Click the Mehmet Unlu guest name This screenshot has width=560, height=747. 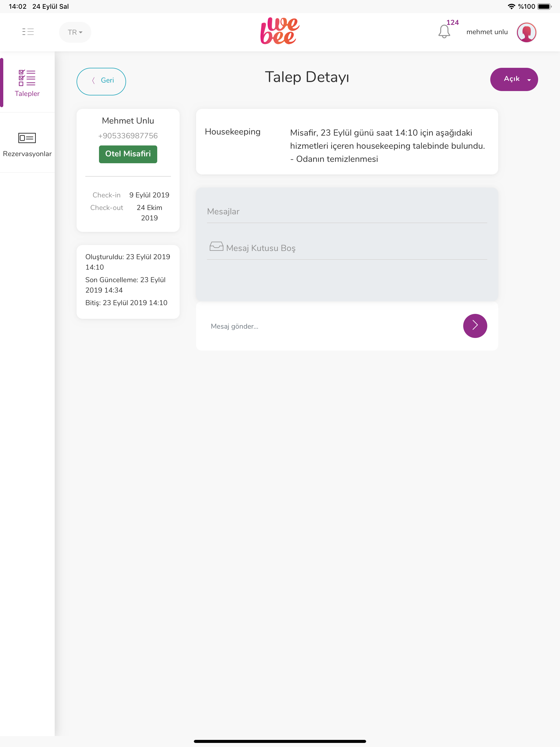pos(128,121)
